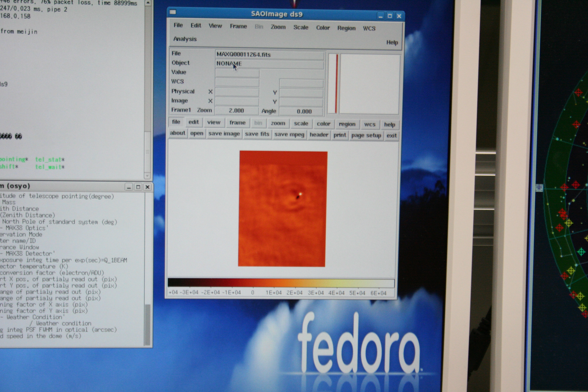Close the SAOImage ds9 window
The height and width of the screenshot is (392, 588).
(x=399, y=16)
